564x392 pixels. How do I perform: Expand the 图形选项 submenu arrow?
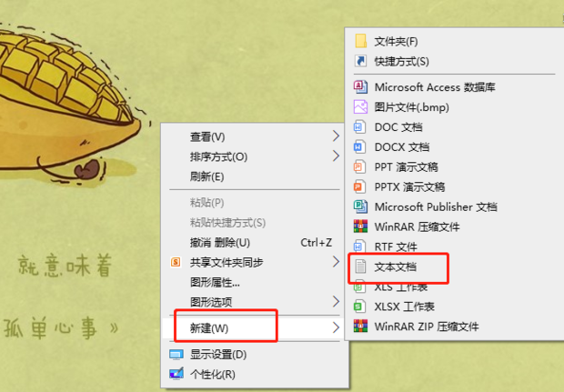tap(336, 301)
